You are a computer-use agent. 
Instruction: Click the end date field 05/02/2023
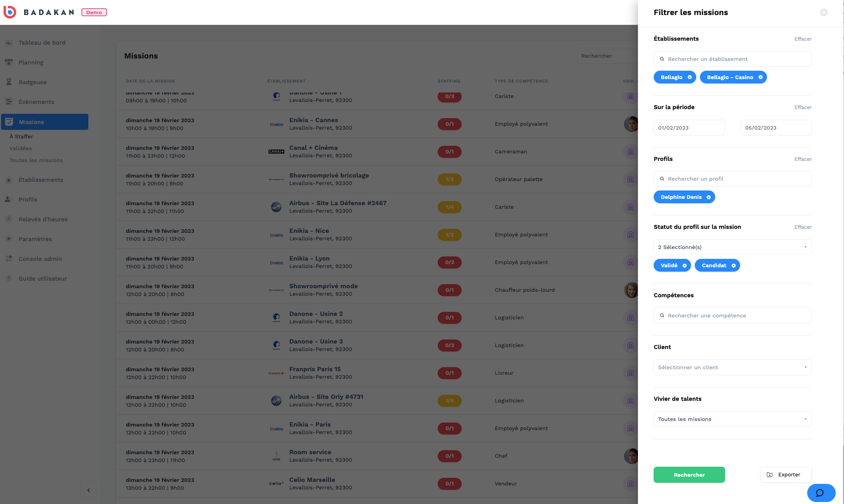click(776, 128)
